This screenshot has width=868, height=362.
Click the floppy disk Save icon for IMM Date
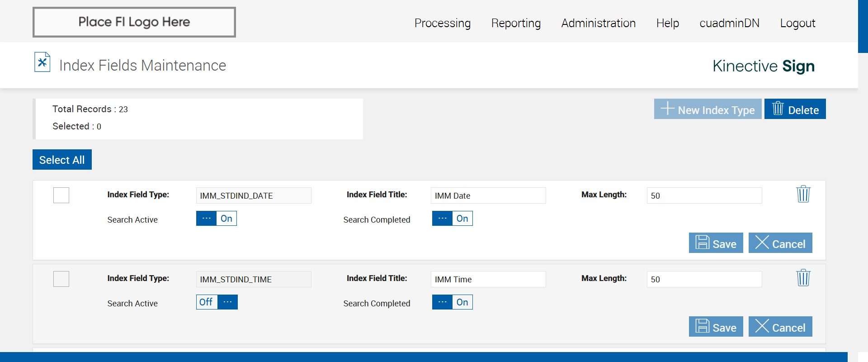[702, 242]
